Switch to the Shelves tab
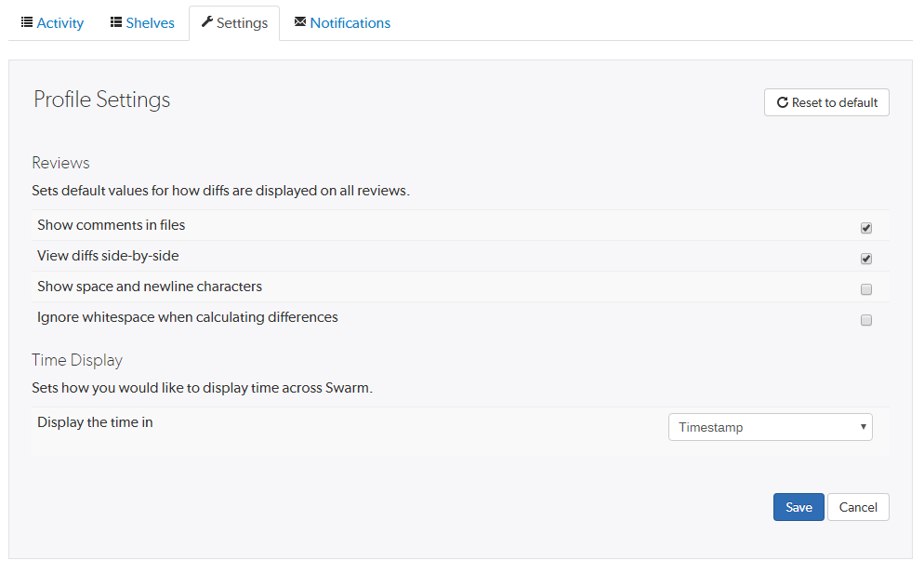Viewport: 924px width, 574px height. (141, 21)
